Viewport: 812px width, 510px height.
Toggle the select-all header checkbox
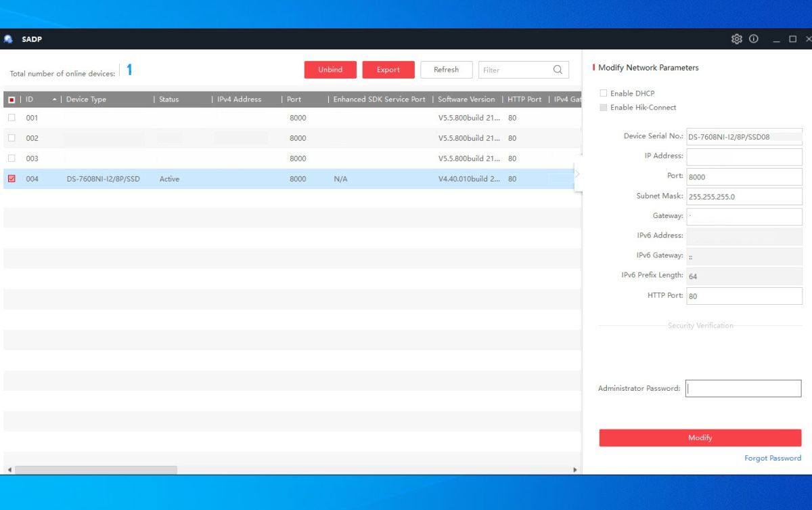pos(12,100)
